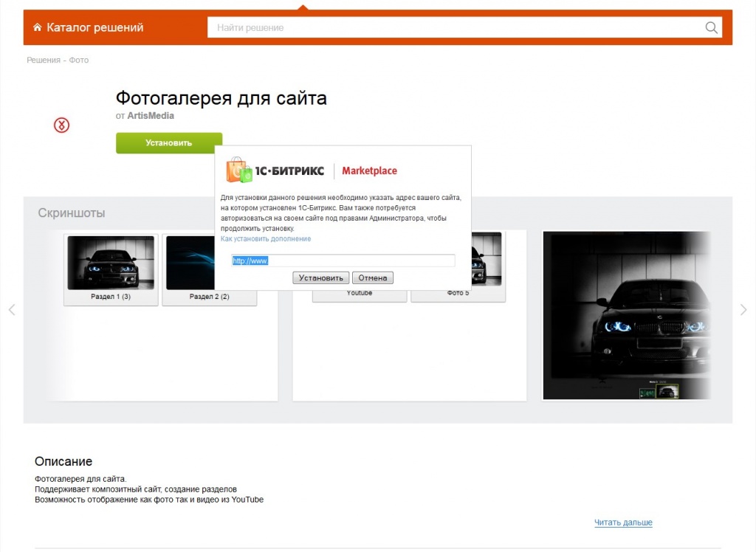Open the Решения breadcrumb

[44, 61]
